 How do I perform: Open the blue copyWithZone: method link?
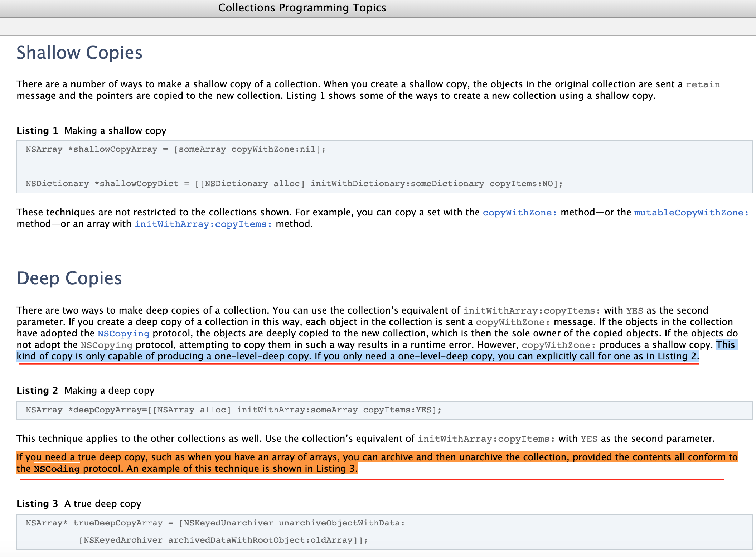519,213
